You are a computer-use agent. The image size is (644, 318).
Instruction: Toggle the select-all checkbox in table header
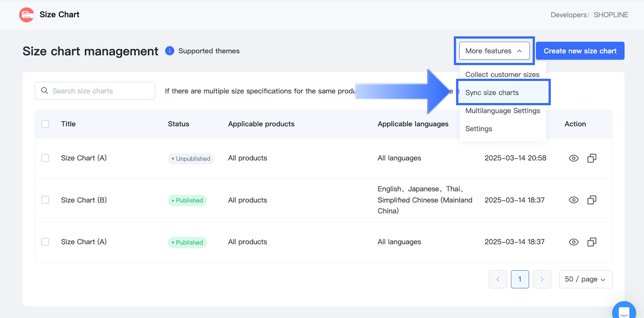pyautogui.click(x=45, y=124)
